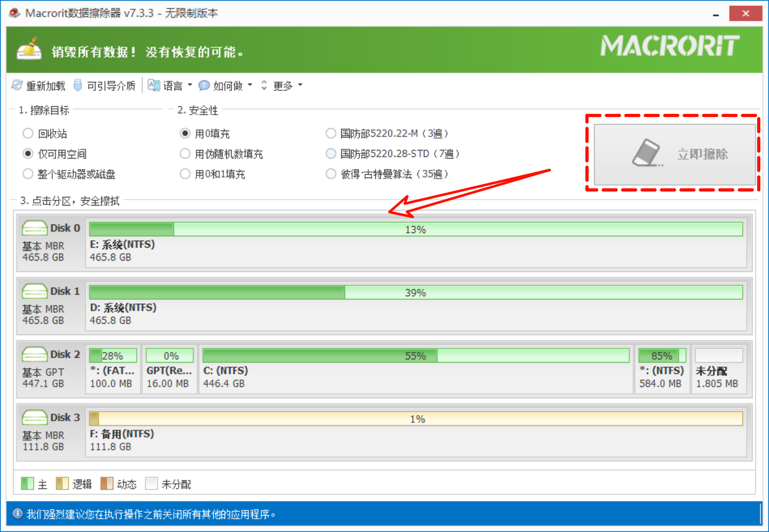The image size is (769, 532).
Task: Click the how-to (如何做) speech bubble icon
Action: click(x=204, y=85)
